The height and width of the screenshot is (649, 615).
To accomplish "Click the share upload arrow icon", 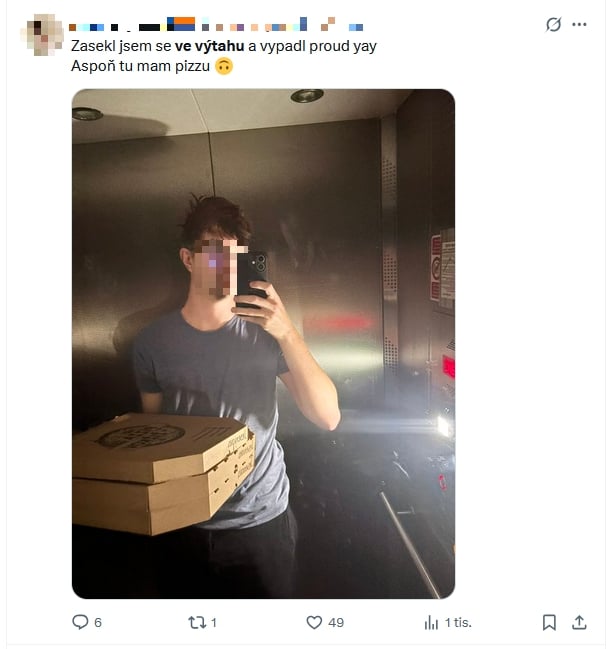I will click(x=579, y=622).
